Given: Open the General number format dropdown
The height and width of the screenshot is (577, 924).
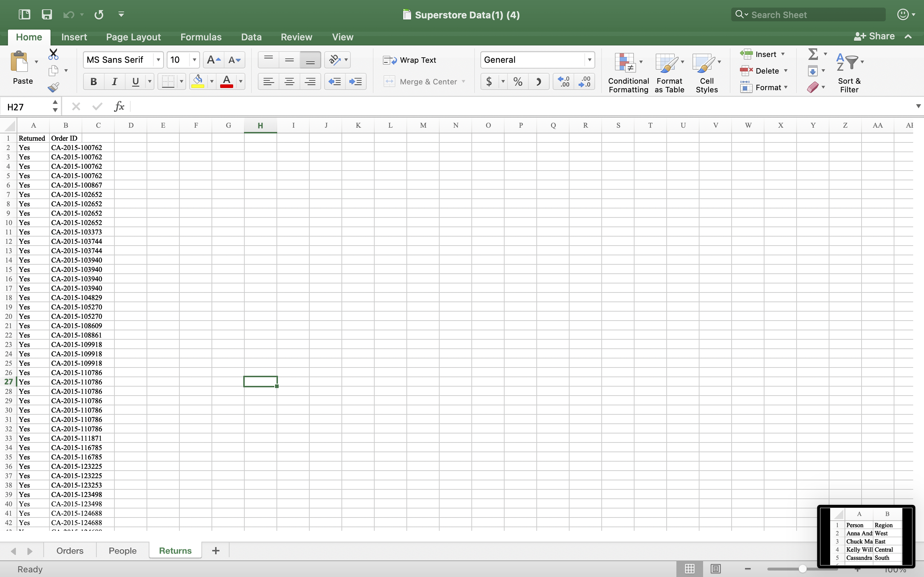Looking at the screenshot, I should tap(589, 60).
